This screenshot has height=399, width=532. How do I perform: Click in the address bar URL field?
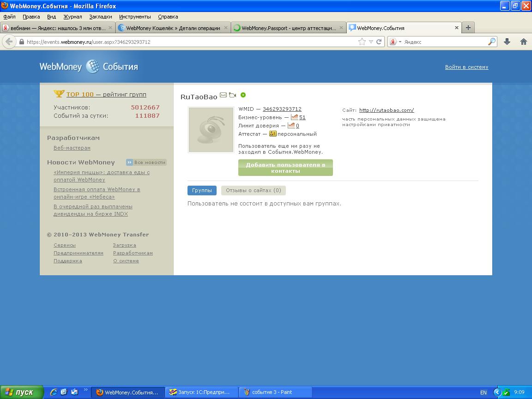coord(190,42)
